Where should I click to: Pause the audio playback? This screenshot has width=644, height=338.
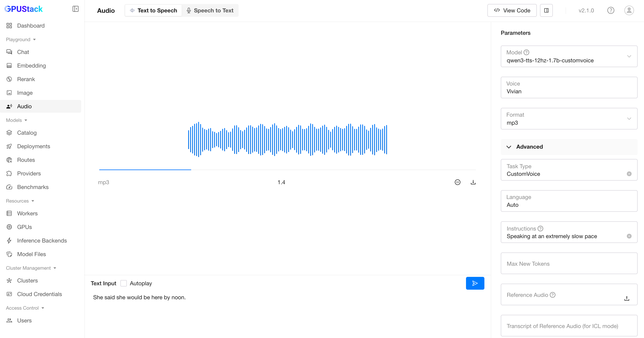click(x=458, y=182)
